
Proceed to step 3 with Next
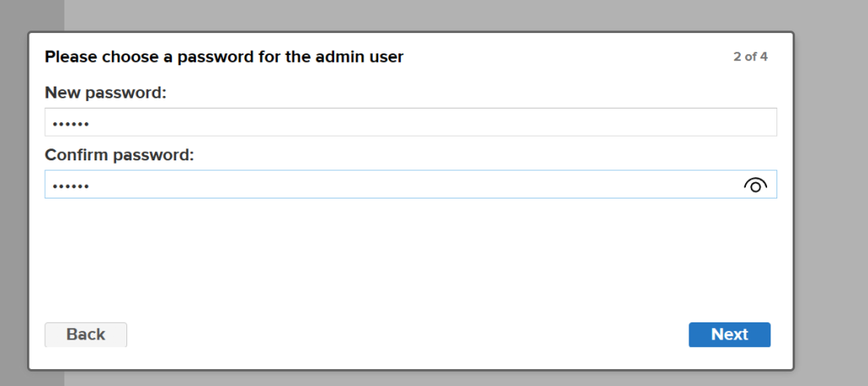tap(729, 334)
